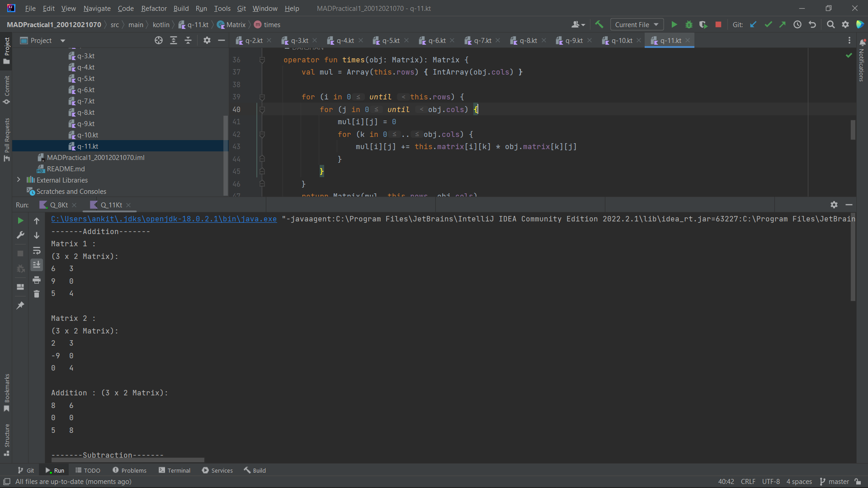Expand Scratches and Consoles
The image size is (868, 488).
[x=71, y=191]
